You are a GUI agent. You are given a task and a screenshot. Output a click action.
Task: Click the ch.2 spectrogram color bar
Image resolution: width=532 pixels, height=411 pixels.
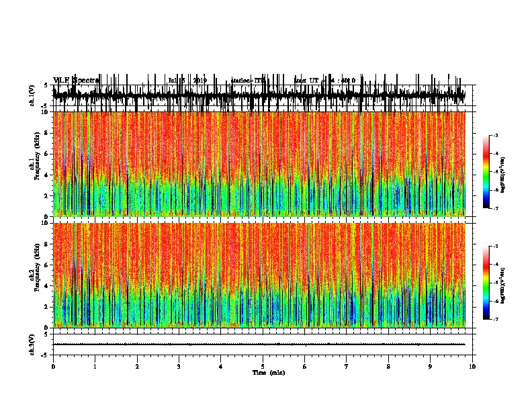486,283
